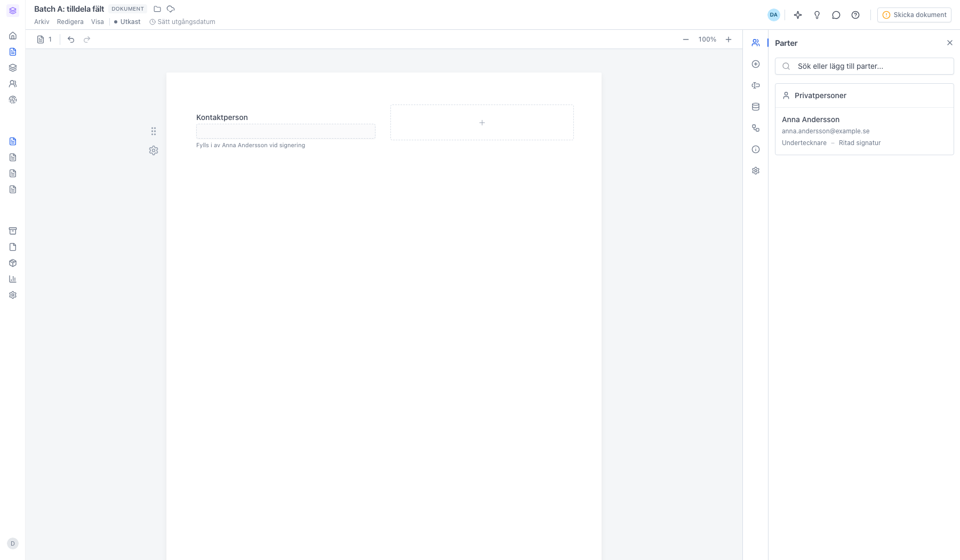Open the help question mark icon
Screen dimensions: 960x560
pyautogui.click(x=855, y=15)
